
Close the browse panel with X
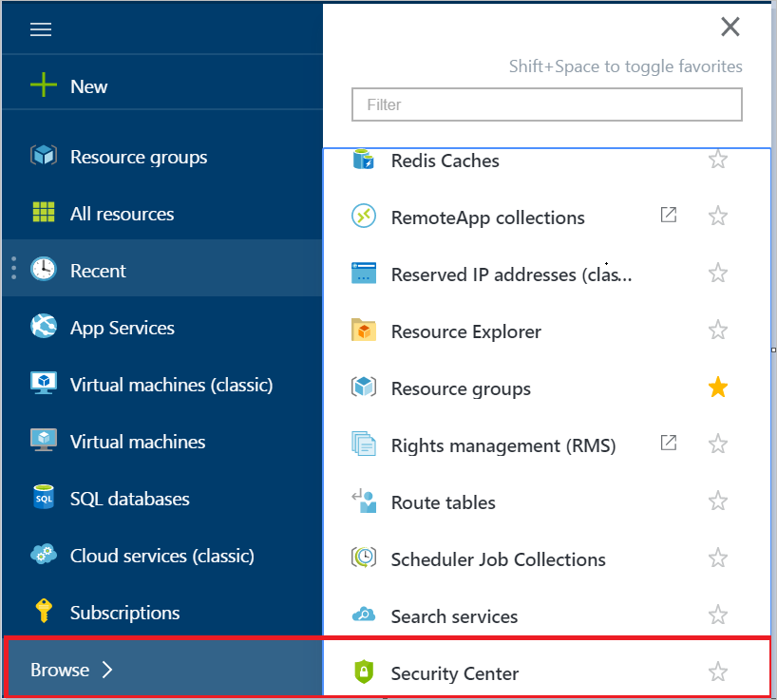730,27
